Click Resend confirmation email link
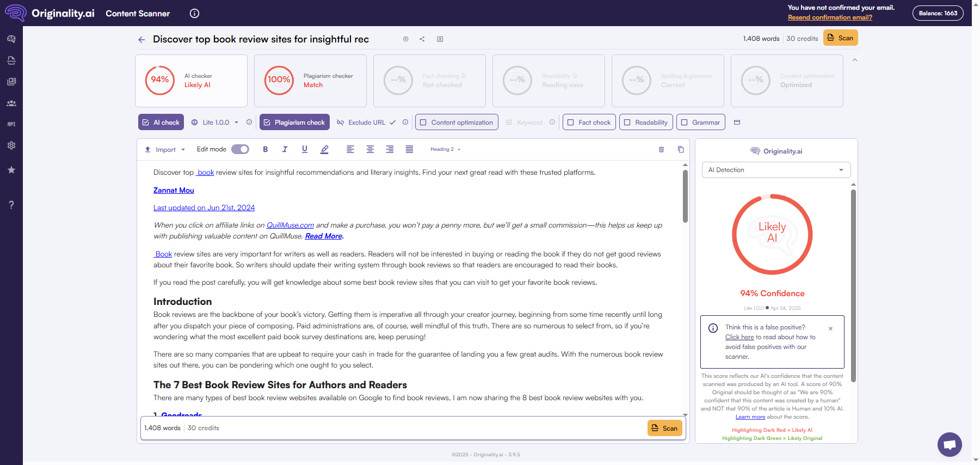This screenshot has height=465, width=980. click(x=830, y=17)
